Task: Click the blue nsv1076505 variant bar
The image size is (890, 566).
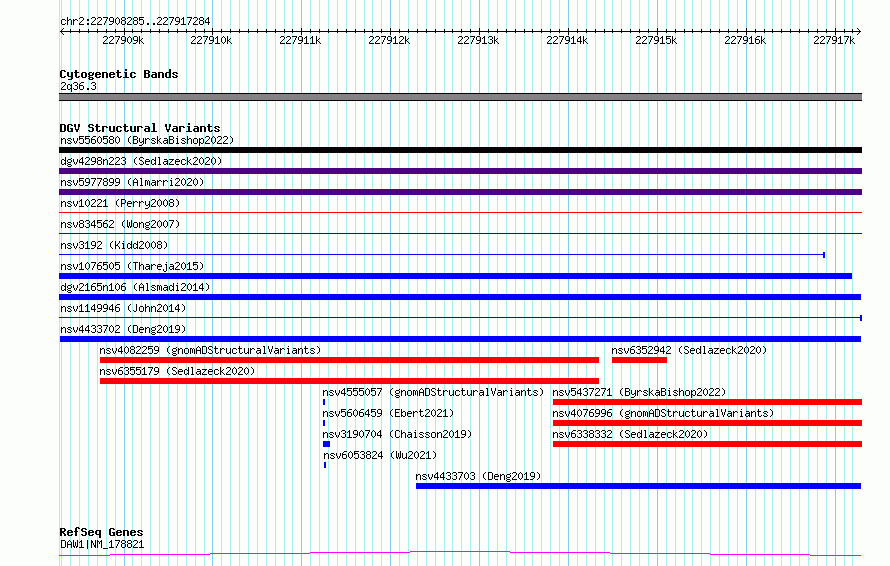Action: pos(455,276)
